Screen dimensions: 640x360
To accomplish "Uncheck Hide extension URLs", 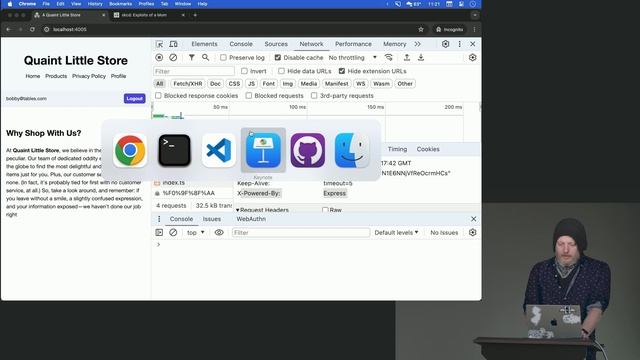I will click(342, 71).
